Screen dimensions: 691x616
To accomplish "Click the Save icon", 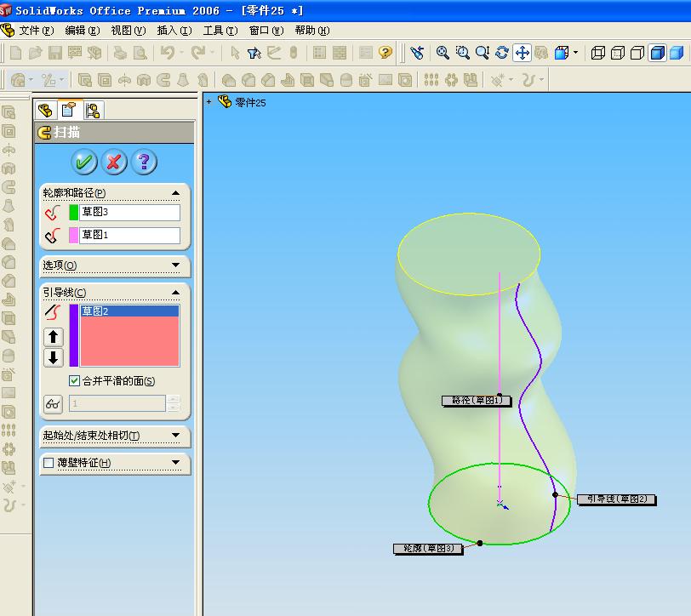I will 55,53.
